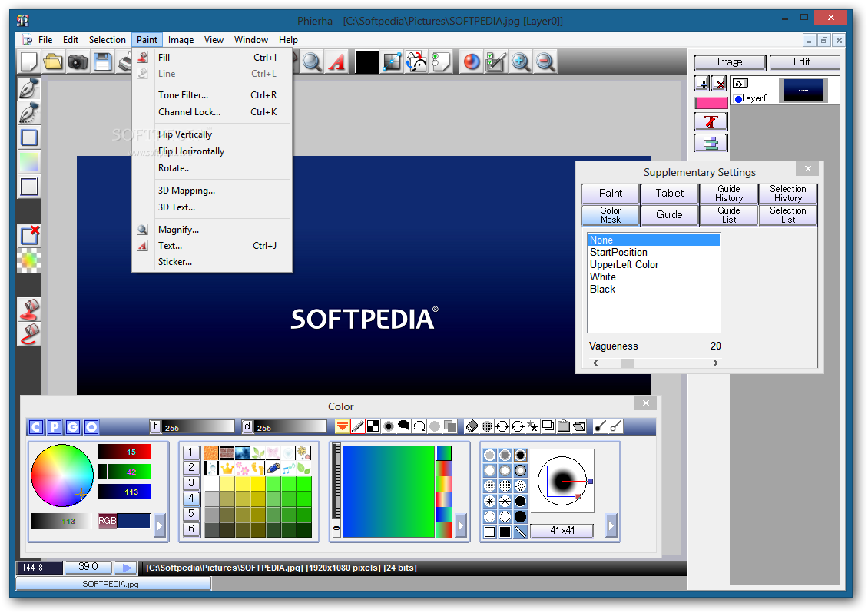Zoom in with the blue plus magnifier
The height and width of the screenshot is (613, 868).
(x=520, y=61)
